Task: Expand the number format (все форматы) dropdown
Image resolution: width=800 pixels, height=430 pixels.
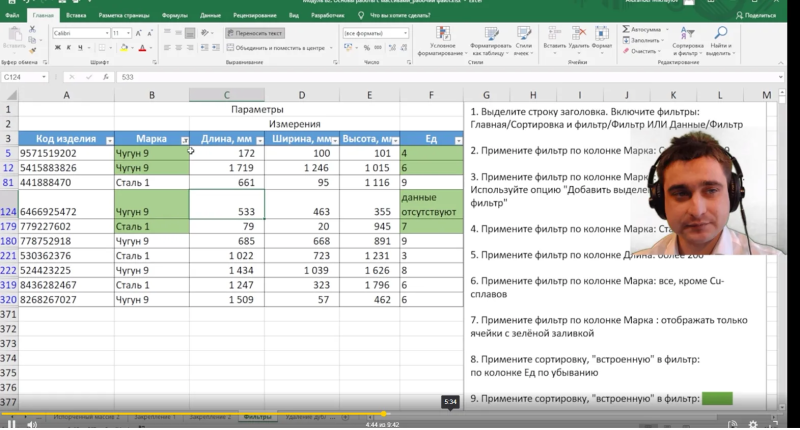Action: (x=406, y=33)
